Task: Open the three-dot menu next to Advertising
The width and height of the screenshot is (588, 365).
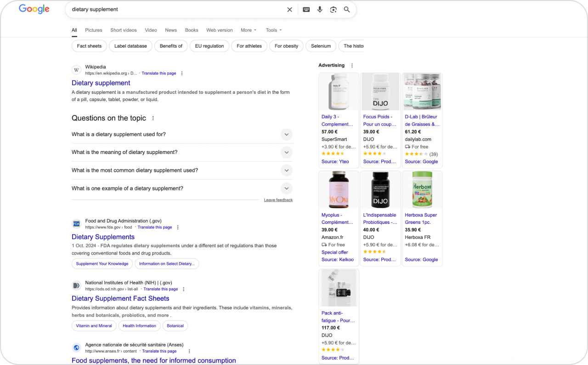Action: (351, 65)
